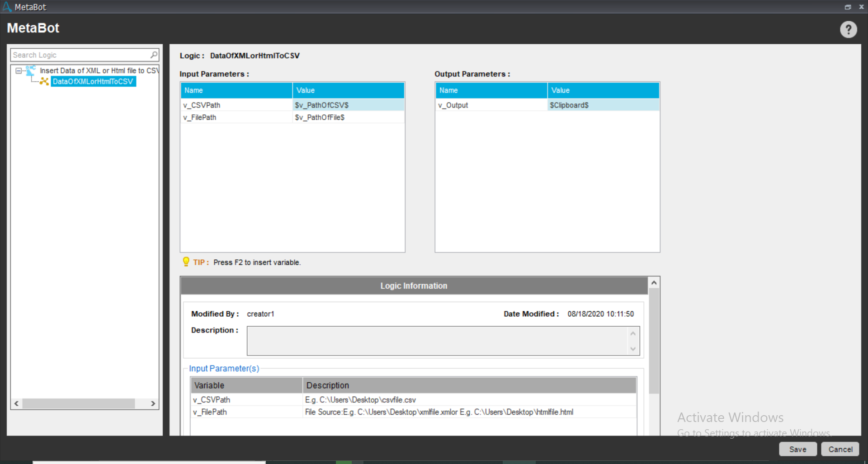This screenshot has width=868, height=464.
Task: Click the MetaBot app logo in title bar
Action: pyautogui.click(x=7, y=7)
